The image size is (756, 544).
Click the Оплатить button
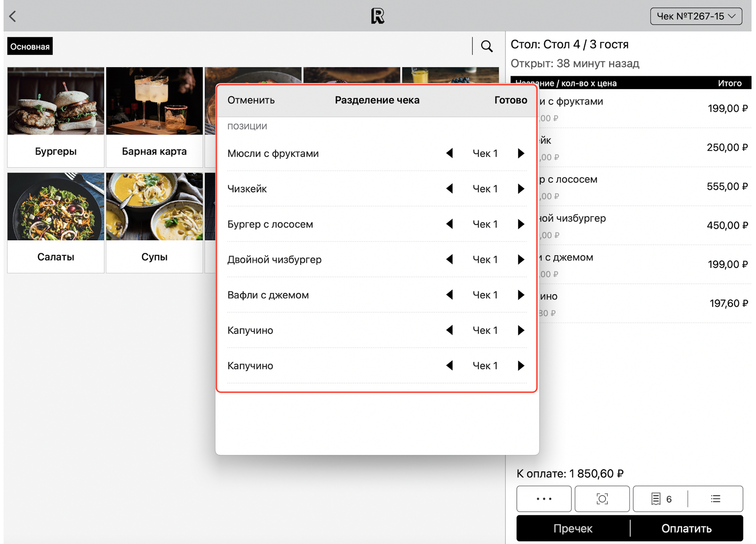click(x=686, y=528)
